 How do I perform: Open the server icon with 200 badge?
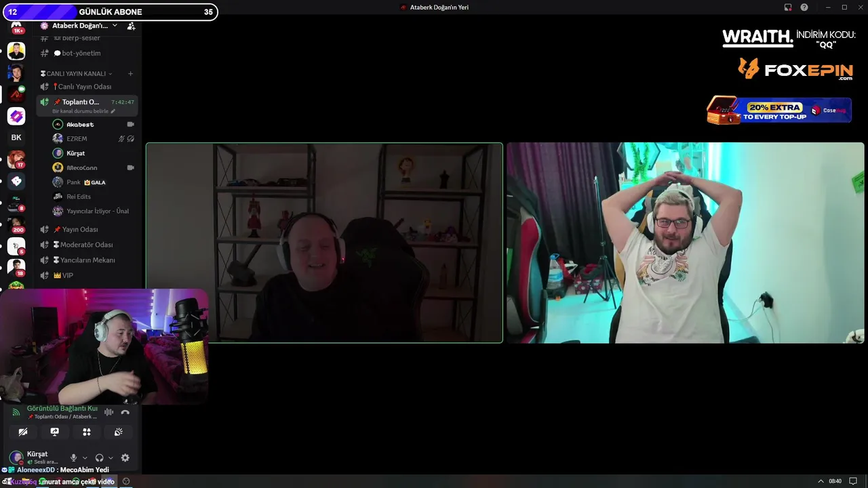tap(16, 224)
